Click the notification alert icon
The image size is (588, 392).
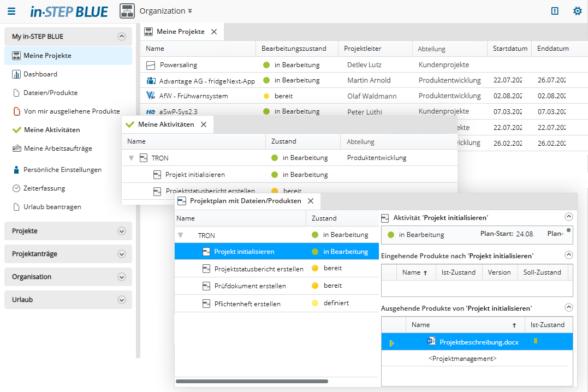555,11
